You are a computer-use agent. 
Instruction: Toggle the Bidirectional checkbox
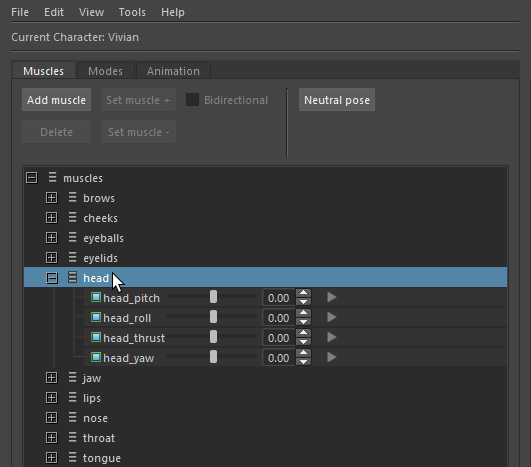192,100
